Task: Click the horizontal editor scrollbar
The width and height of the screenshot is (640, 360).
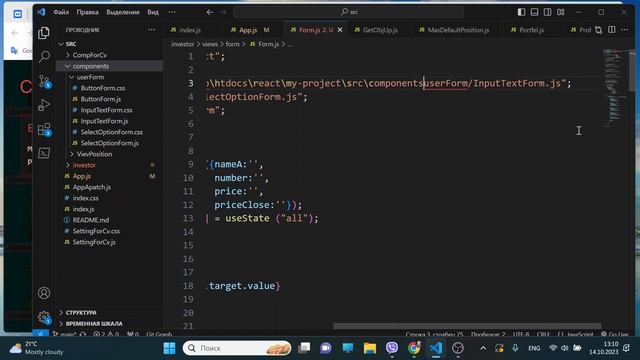Action: pos(467,326)
